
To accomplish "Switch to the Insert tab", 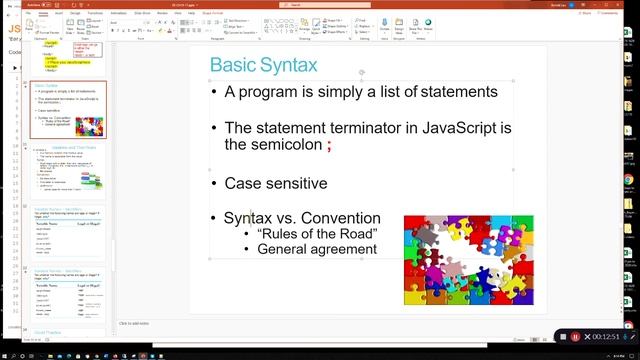I will coord(59,13).
